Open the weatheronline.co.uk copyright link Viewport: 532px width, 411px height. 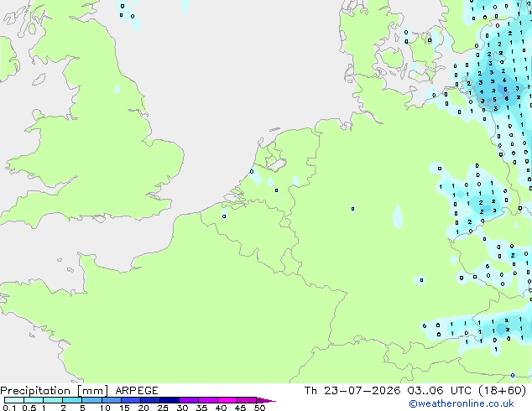click(462, 403)
